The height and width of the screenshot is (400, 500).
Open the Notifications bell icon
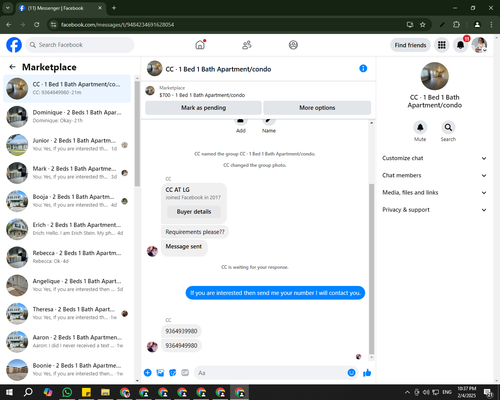(460, 45)
